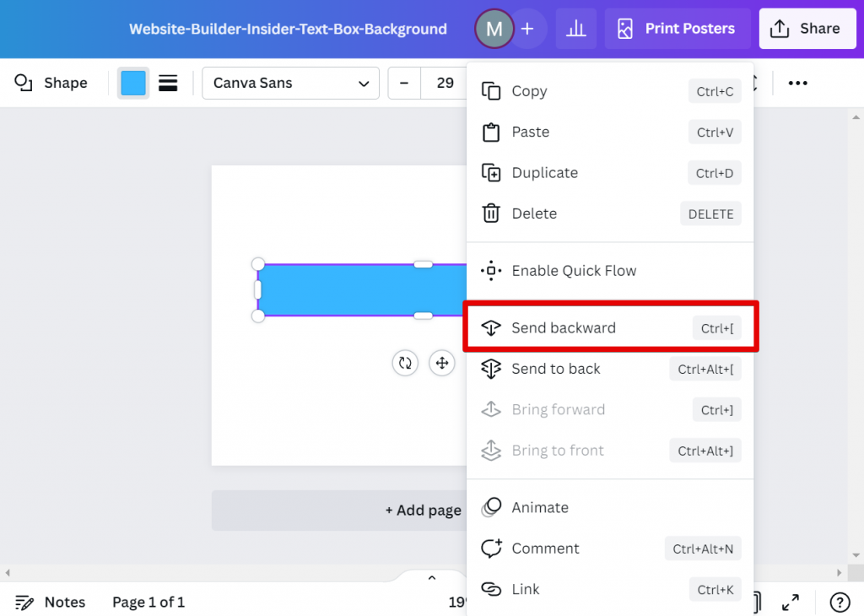
Task: Select Send to back menu option
Action: 555,369
